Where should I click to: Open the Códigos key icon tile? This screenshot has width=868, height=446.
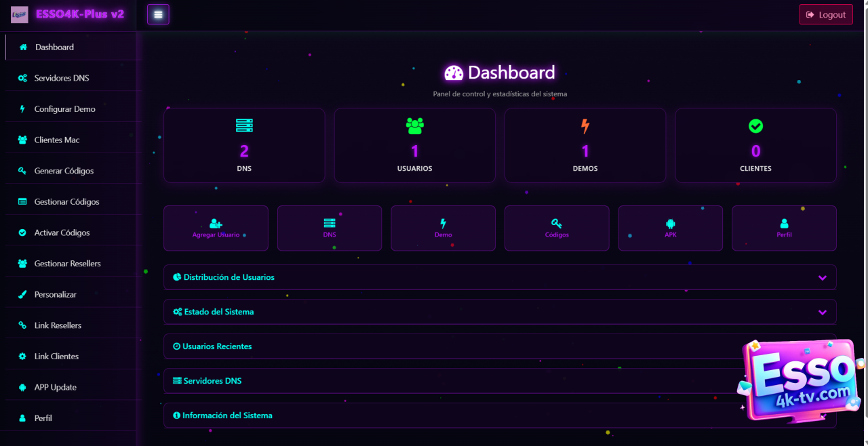(x=557, y=228)
